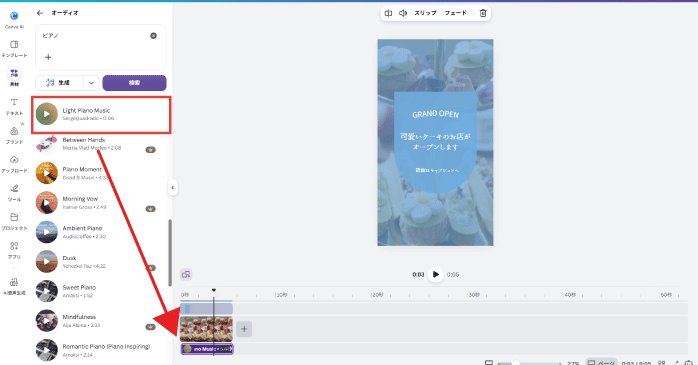Click the pro crown badge on Morning Vow
Screen dimensions: 698x365
(x=150, y=209)
